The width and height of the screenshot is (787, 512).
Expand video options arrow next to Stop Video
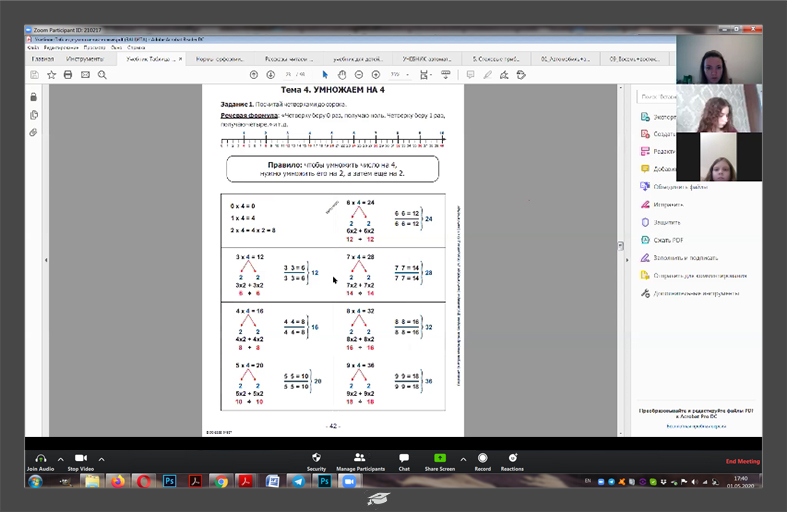[101, 459]
